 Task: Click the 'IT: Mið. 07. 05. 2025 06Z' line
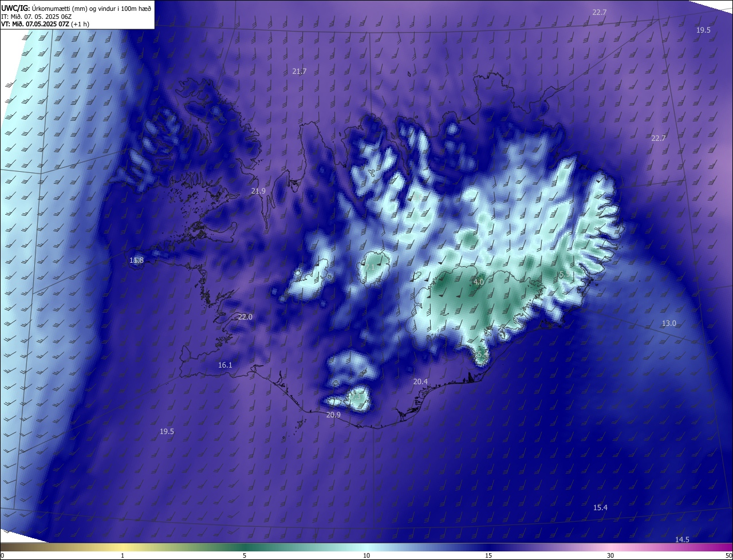pos(37,16)
